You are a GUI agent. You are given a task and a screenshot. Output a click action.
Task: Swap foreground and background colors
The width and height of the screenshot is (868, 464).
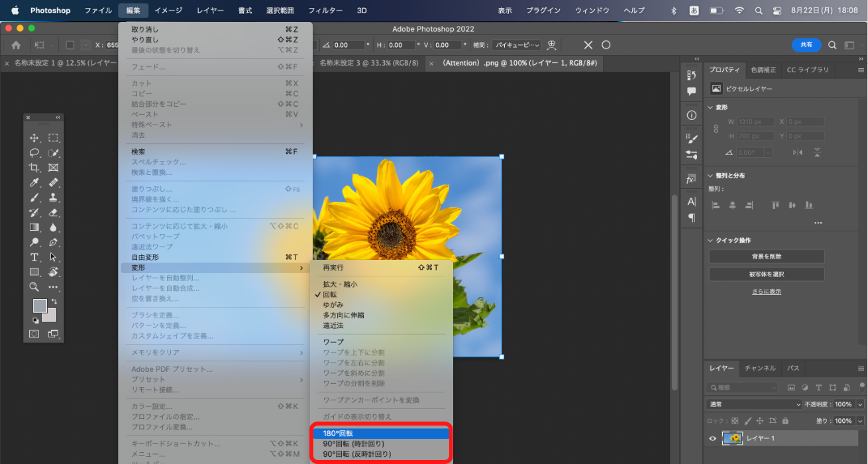(54, 302)
